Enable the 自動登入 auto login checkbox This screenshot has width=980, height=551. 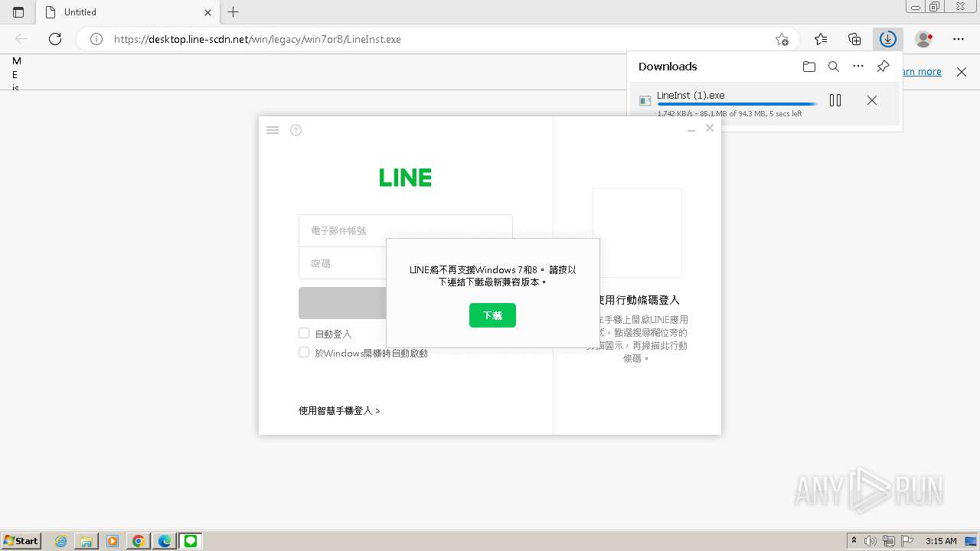point(304,334)
